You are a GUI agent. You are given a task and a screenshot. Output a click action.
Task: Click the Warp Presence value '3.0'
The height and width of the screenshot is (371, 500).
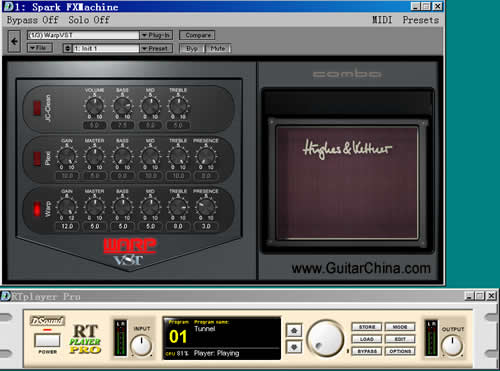(206, 226)
